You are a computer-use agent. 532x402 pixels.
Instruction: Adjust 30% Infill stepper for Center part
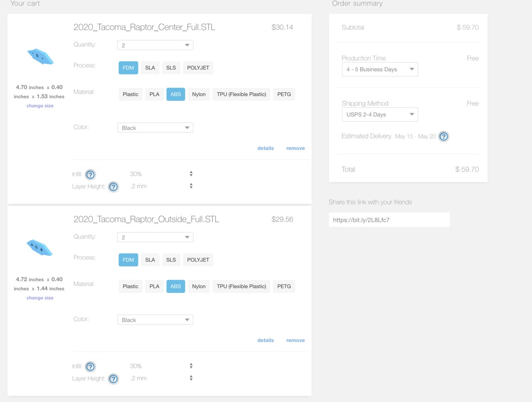(191, 174)
